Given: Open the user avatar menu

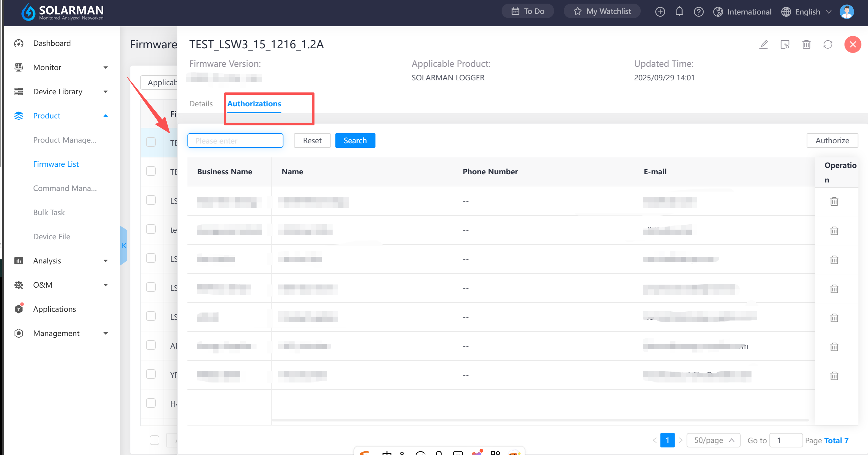Looking at the screenshot, I should (847, 11).
